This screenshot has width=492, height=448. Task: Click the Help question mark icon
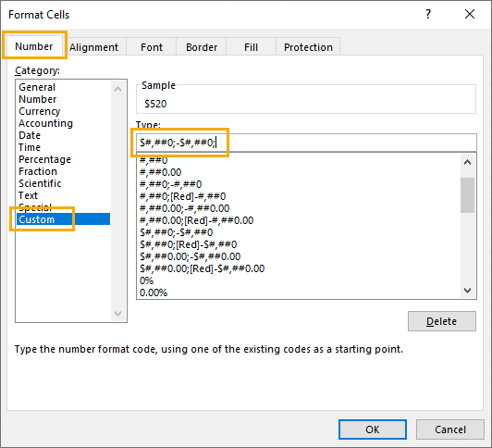[x=428, y=14]
